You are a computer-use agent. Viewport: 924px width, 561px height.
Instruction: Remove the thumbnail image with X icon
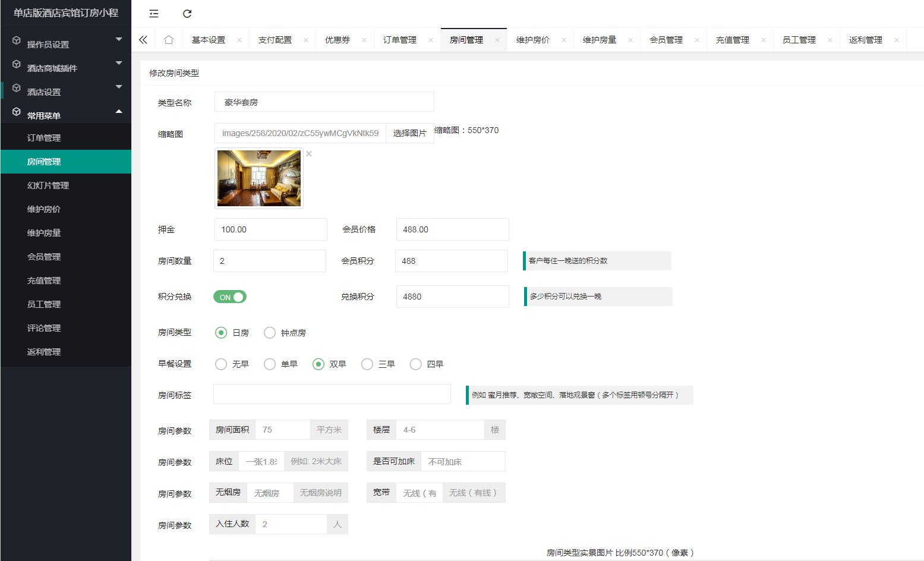coord(309,154)
